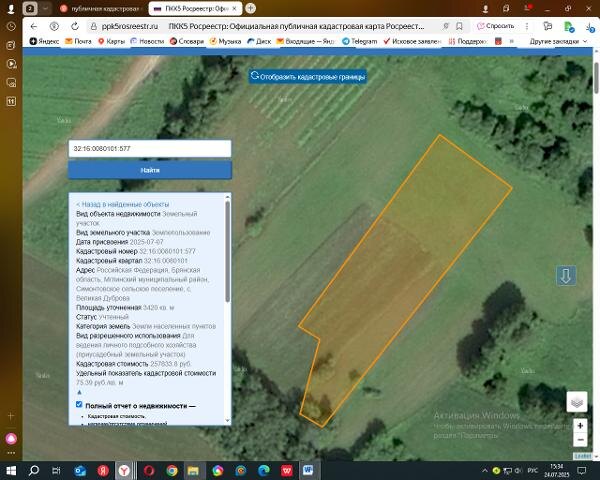This screenshot has width=600, height=480.
Task: Switch to the public cadastral map tab
Action: pyautogui.click(x=101, y=8)
